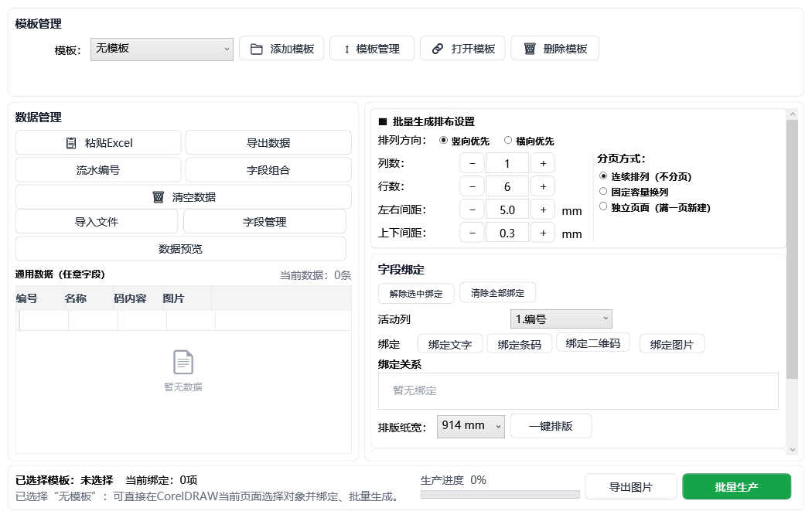The height and width of the screenshot is (518, 812).
Task: Increase 左右间距 with plus button
Action: pos(543,210)
